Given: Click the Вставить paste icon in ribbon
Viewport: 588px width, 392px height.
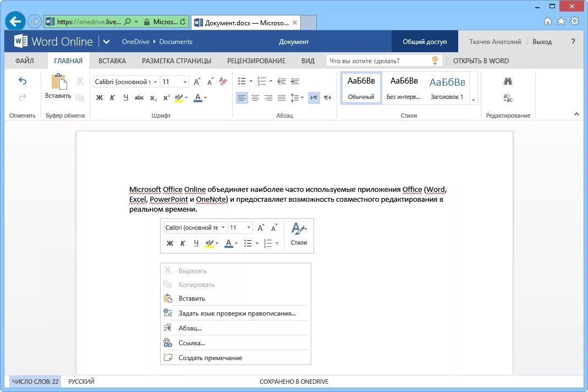Looking at the screenshot, I should pyautogui.click(x=59, y=82).
